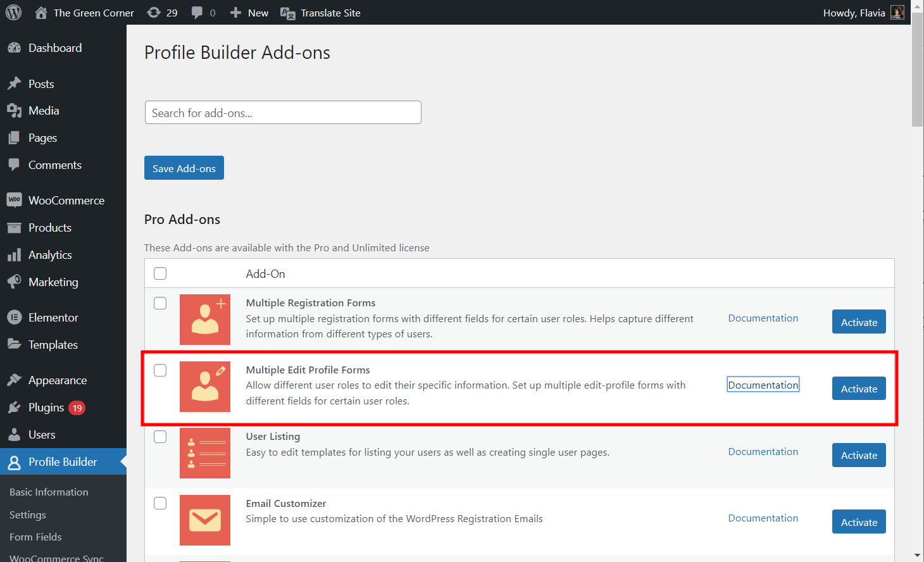Click Flavia's user avatar thumbnail
Image resolution: width=924 pixels, height=562 pixels.
[897, 13]
